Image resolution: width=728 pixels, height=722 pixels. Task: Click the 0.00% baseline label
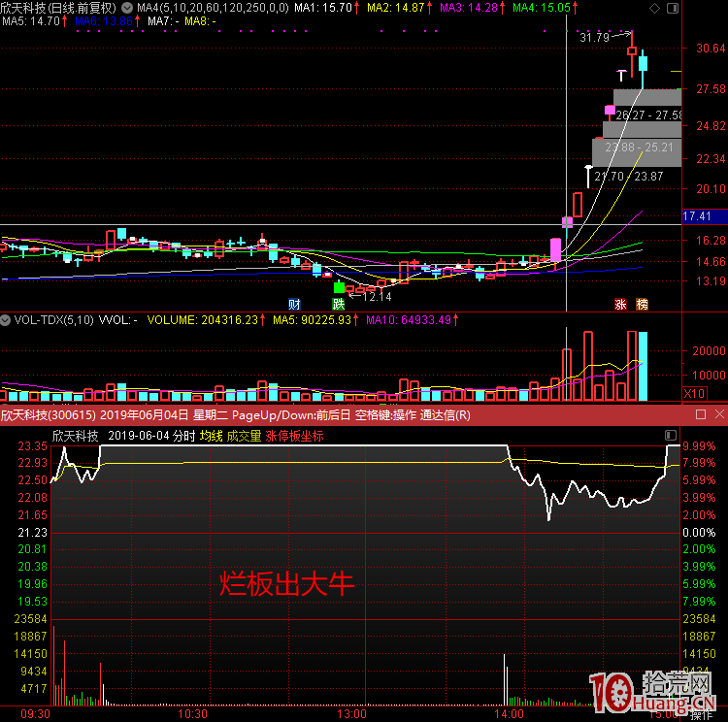click(699, 533)
